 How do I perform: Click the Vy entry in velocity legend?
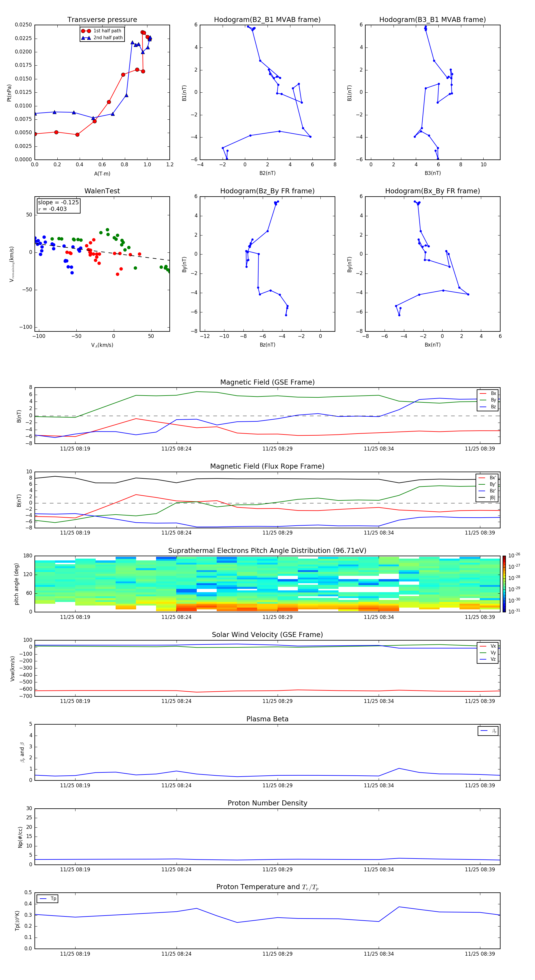pos(488,652)
